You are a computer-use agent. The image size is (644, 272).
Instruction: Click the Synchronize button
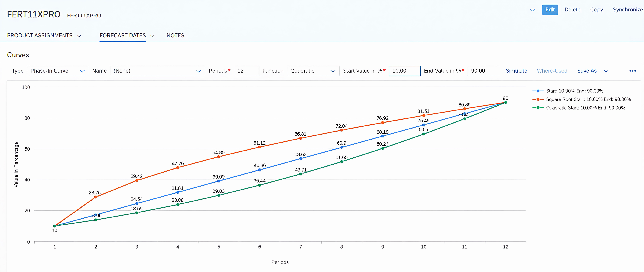point(627,10)
